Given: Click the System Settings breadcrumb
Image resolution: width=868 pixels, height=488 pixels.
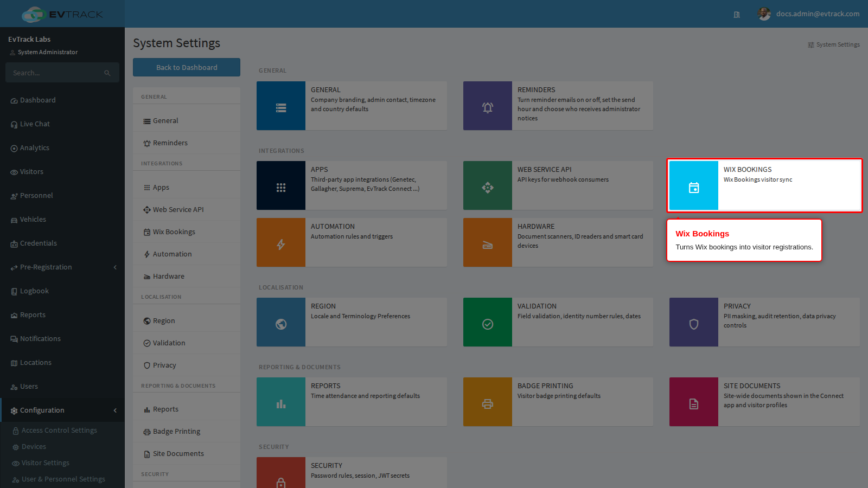Looking at the screenshot, I should point(834,44).
